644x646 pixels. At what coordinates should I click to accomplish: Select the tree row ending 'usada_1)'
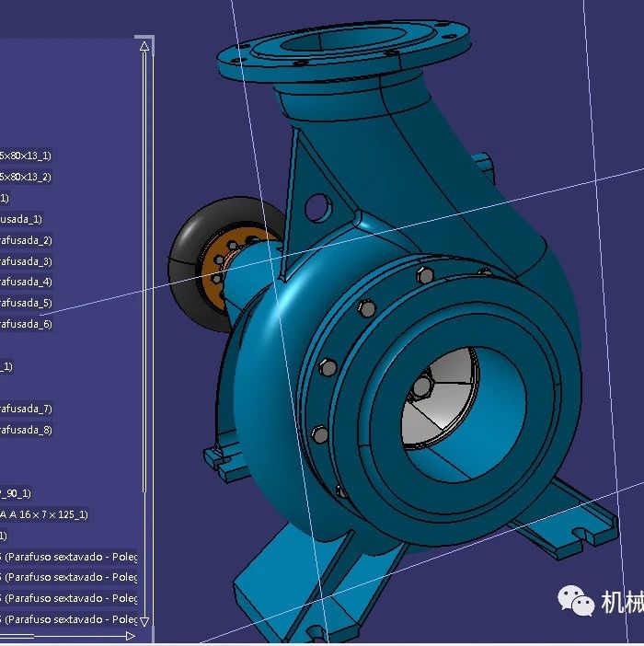[x=21, y=219]
